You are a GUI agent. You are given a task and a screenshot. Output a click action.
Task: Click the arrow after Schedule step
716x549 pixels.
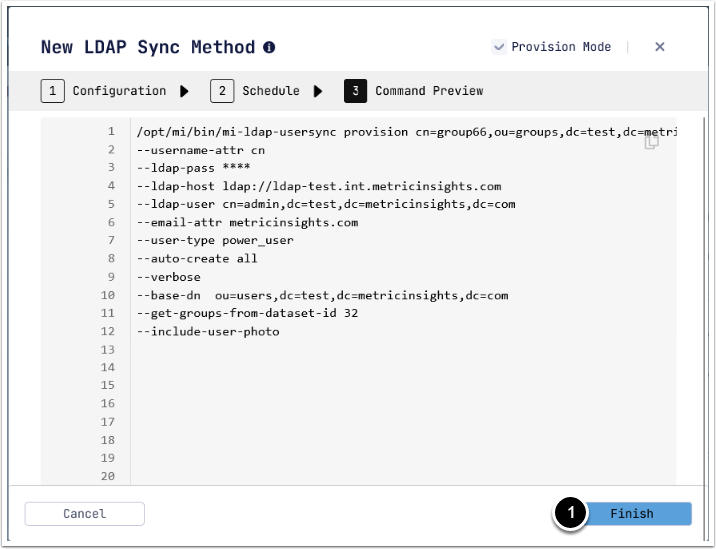pyautogui.click(x=318, y=91)
